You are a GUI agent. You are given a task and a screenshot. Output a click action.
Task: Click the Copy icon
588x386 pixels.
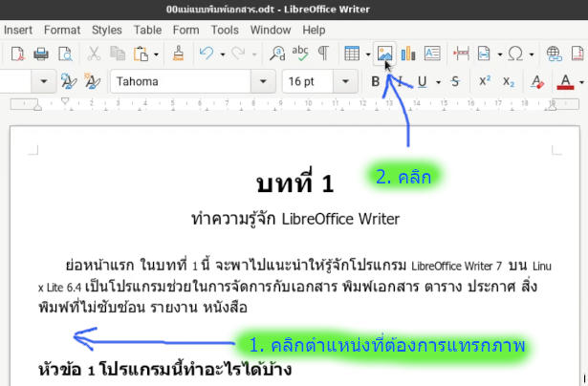(x=118, y=54)
